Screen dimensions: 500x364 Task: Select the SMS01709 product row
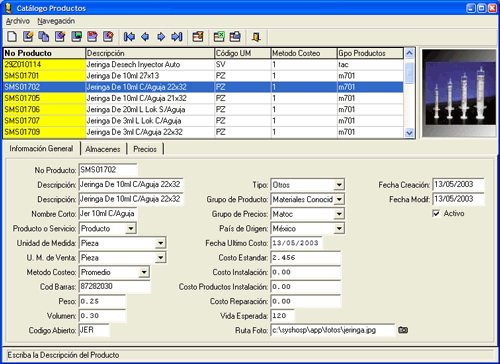tap(203, 132)
